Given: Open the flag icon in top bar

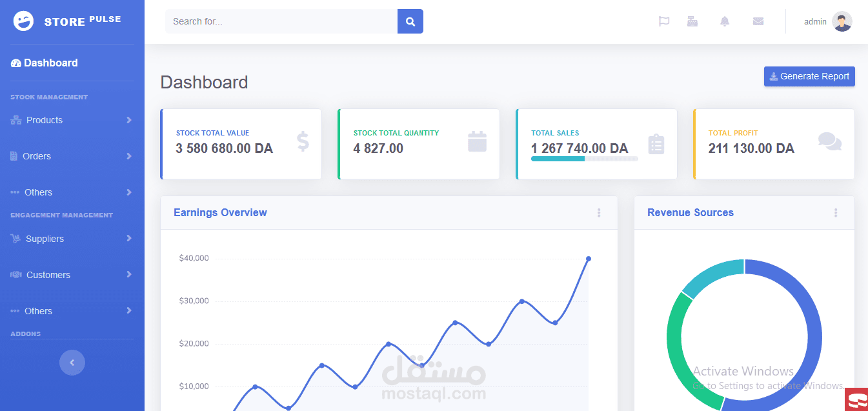Looking at the screenshot, I should pos(664,21).
